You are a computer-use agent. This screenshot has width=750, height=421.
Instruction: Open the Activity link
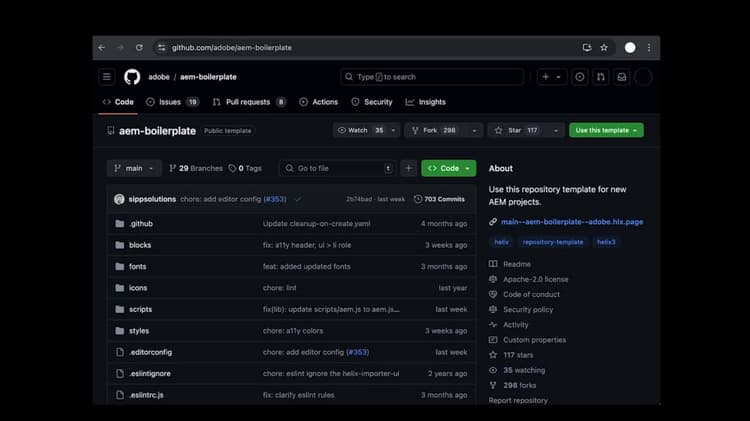[508, 325]
